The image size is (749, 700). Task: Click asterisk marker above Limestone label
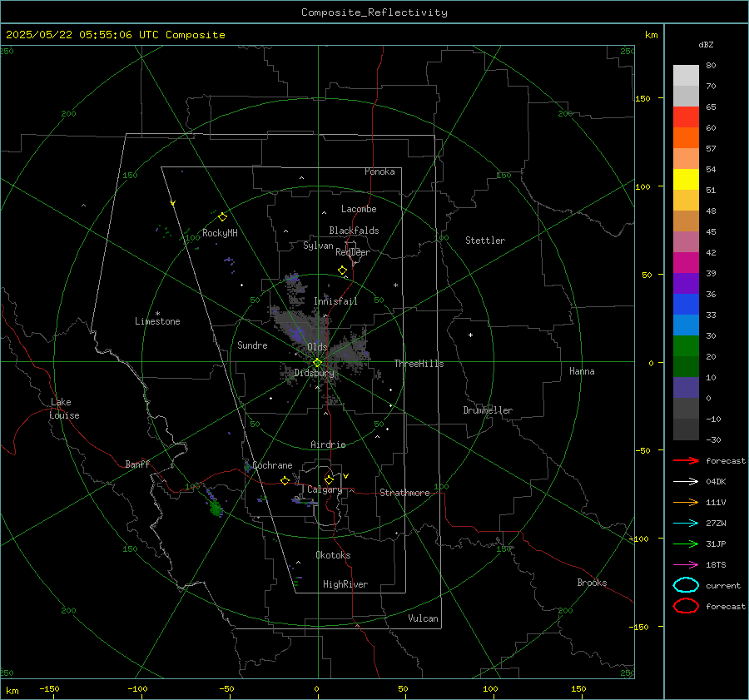[x=157, y=314]
